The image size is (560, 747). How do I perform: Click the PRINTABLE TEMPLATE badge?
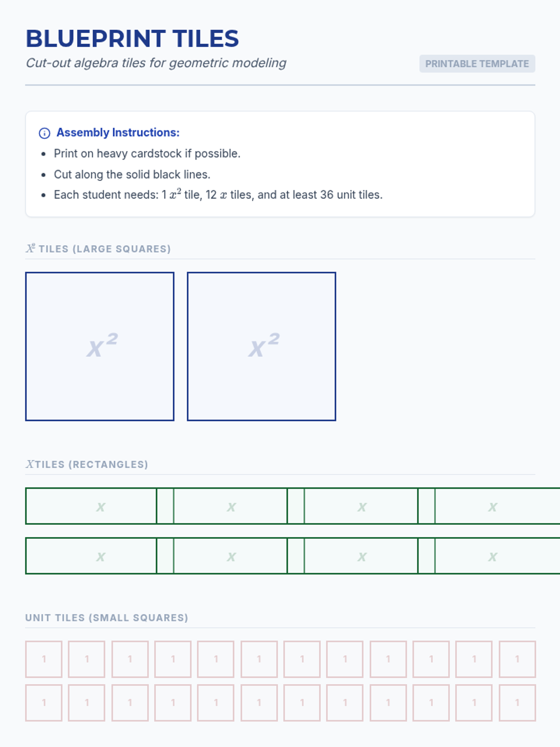coord(477,64)
